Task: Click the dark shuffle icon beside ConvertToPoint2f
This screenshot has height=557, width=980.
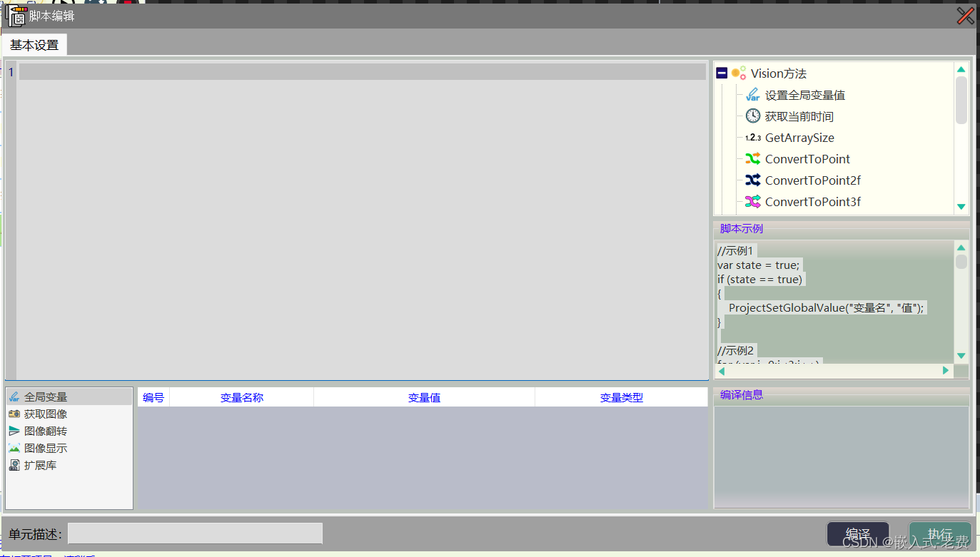Action: tap(752, 180)
